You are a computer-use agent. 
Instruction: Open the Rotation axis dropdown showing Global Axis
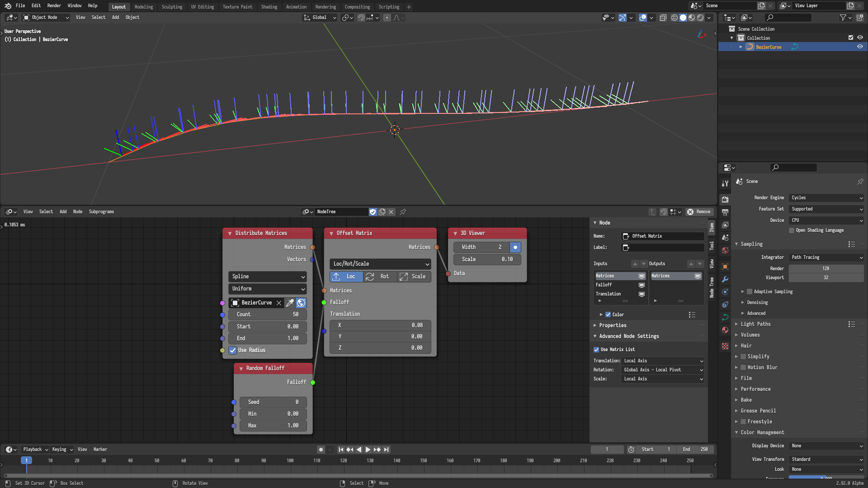tap(662, 370)
